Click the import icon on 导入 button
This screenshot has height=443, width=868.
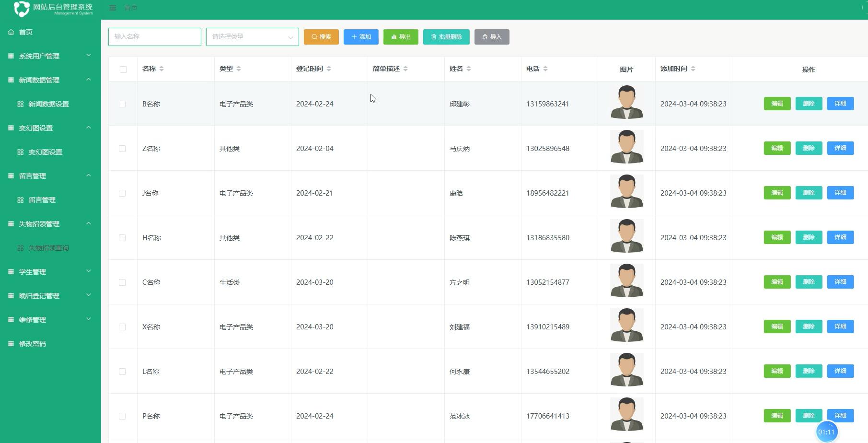pyautogui.click(x=484, y=36)
